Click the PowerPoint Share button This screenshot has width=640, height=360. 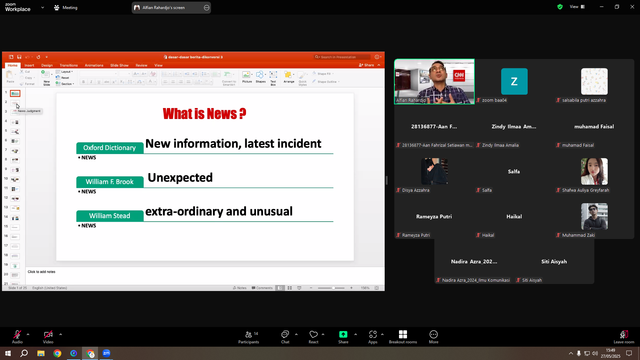367,65
